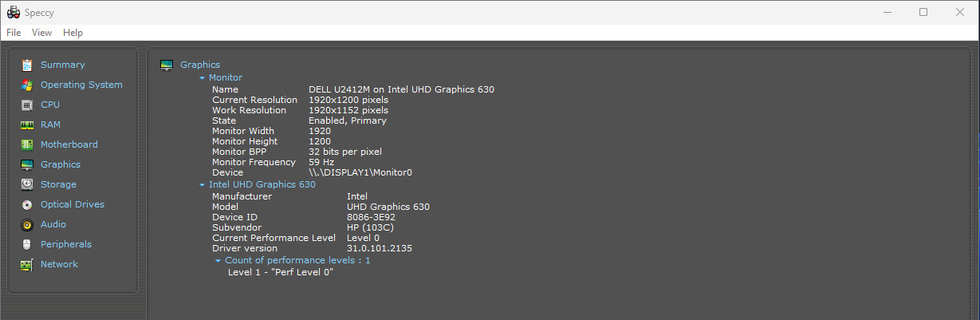Click the Level 1 - "Perf Level 0" row
The height and width of the screenshot is (320, 980).
tap(281, 272)
